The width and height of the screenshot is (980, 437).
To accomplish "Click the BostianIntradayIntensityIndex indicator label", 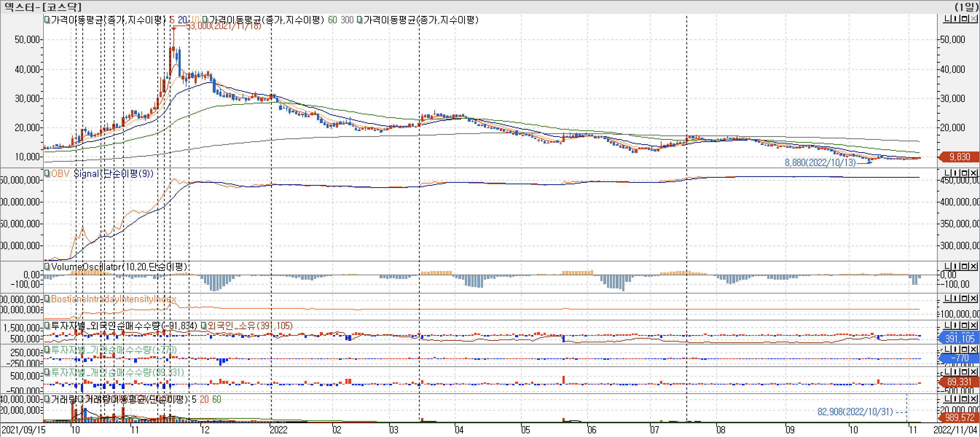I will [x=113, y=299].
